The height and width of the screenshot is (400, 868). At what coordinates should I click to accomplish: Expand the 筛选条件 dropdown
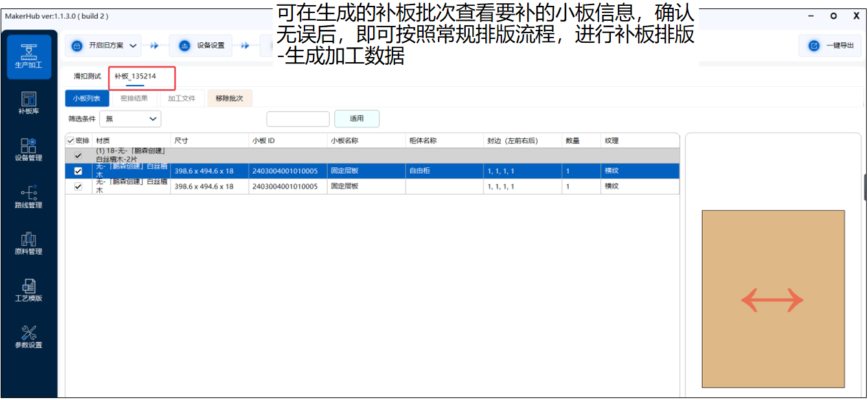click(130, 119)
